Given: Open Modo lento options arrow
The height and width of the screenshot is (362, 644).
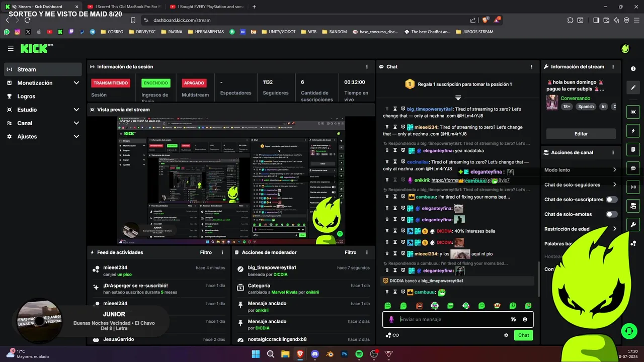Looking at the screenshot, I should pos(615,170).
